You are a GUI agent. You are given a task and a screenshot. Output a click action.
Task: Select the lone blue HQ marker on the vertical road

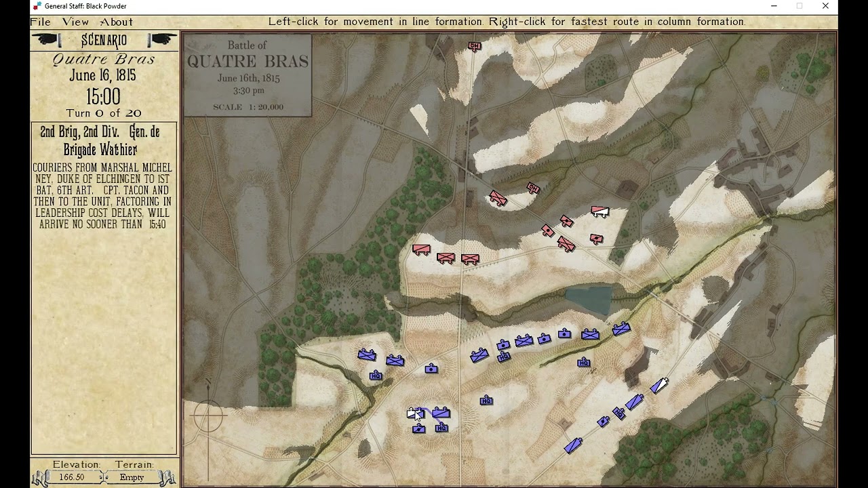(x=486, y=401)
